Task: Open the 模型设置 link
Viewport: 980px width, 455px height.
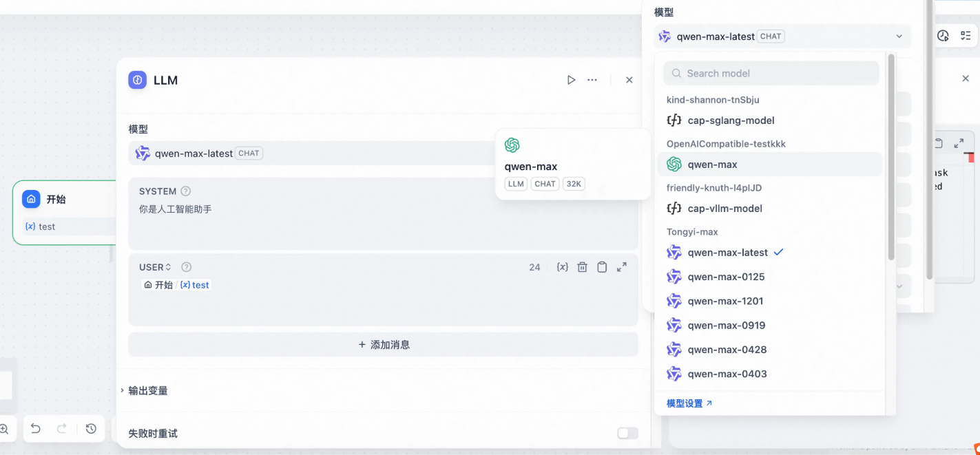Action: [689, 403]
